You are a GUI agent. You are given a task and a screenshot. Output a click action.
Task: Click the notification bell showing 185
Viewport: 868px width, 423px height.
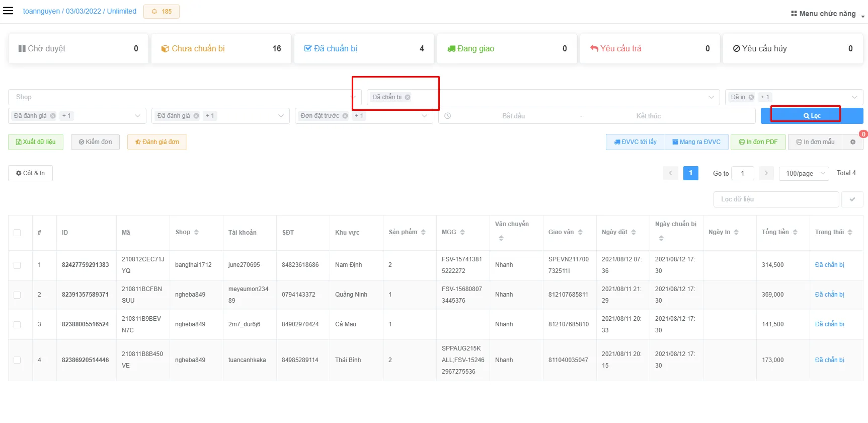click(x=162, y=11)
